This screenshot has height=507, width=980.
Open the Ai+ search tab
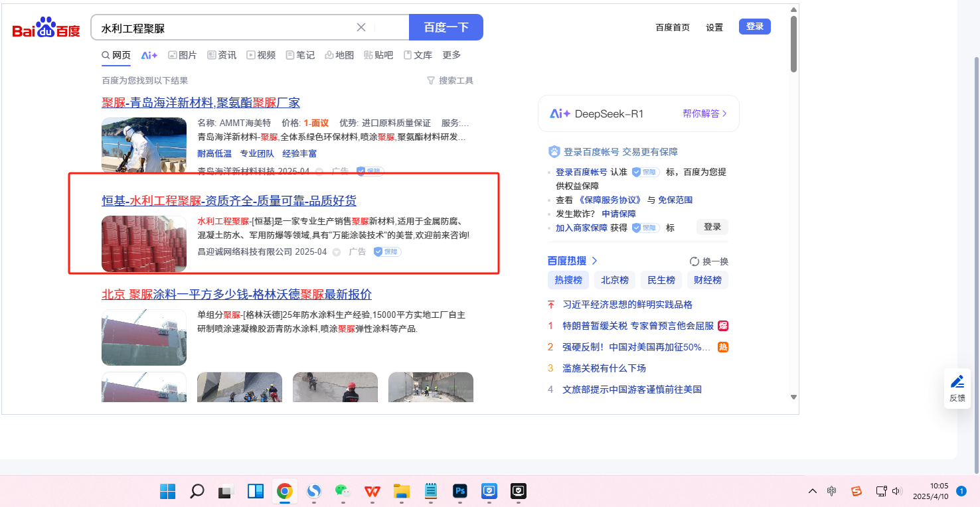tap(149, 55)
